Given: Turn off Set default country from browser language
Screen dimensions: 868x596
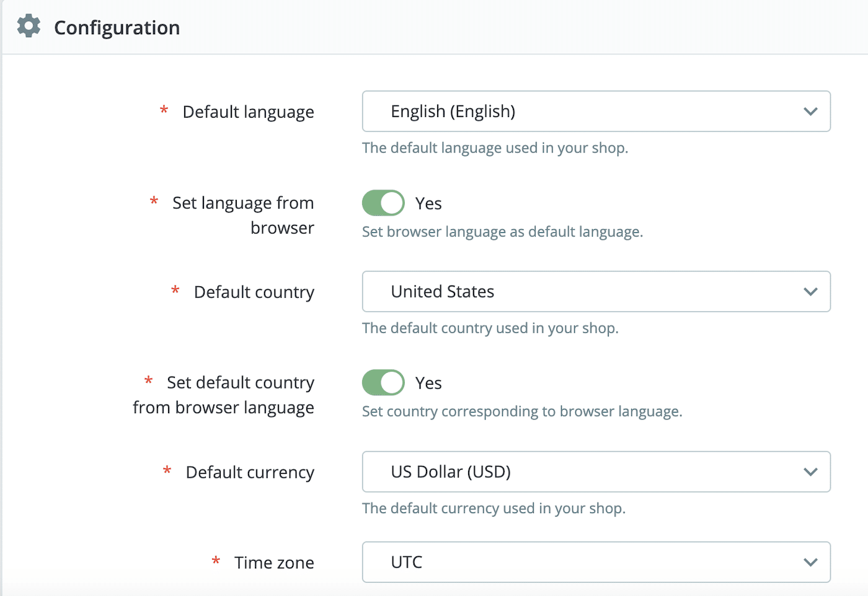Looking at the screenshot, I should tap(383, 382).
